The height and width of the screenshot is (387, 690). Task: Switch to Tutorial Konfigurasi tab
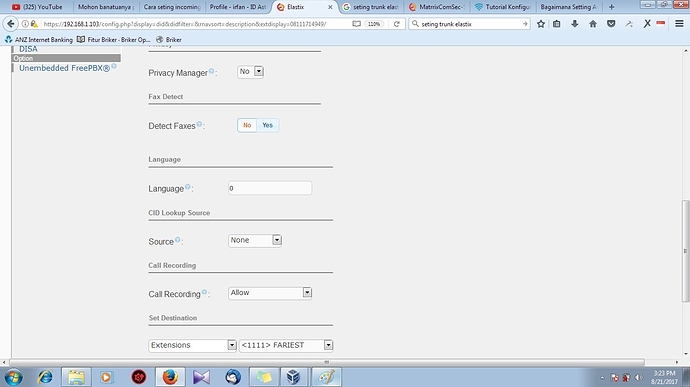(x=503, y=7)
